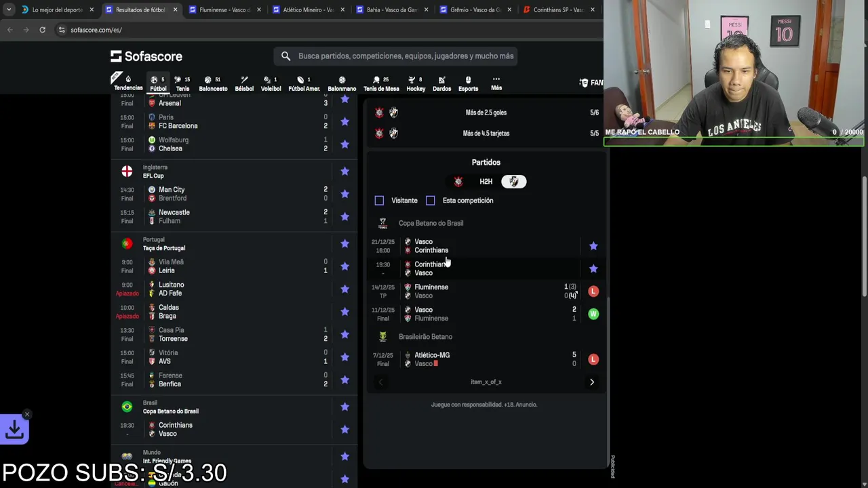
Task: Dismiss the download widget with its X
Action: (x=27, y=414)
